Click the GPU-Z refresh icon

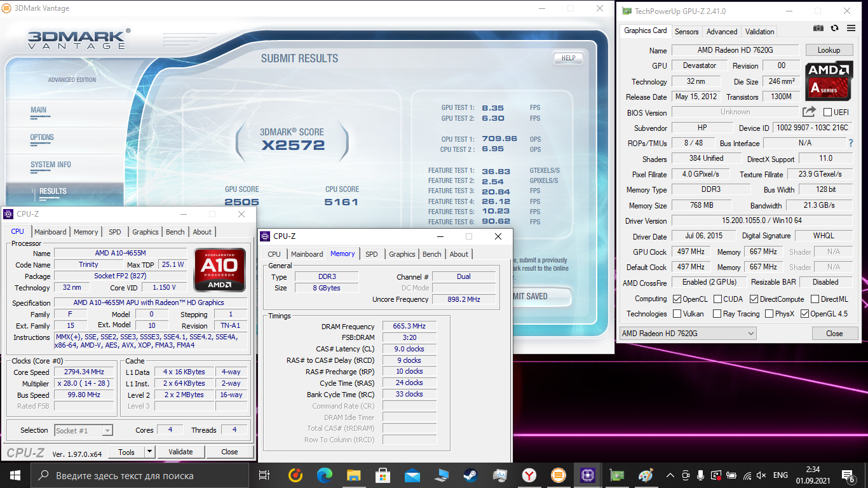pos(834,29)
